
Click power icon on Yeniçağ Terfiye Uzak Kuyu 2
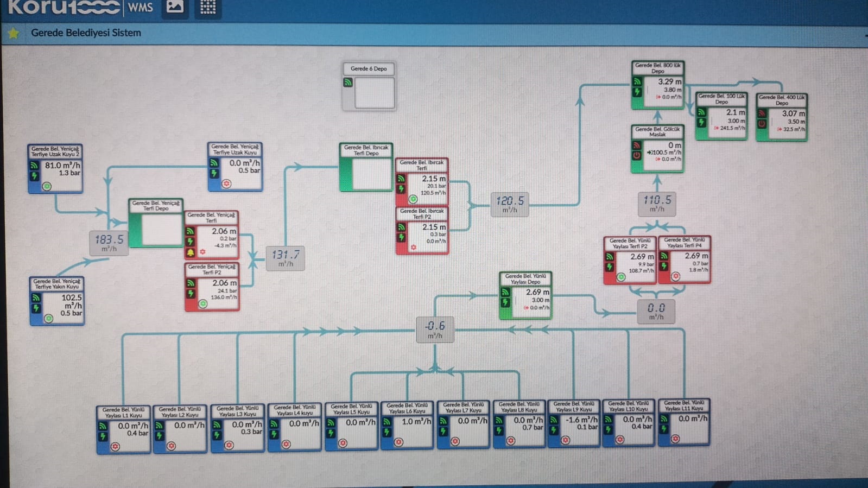pos(34,176)
